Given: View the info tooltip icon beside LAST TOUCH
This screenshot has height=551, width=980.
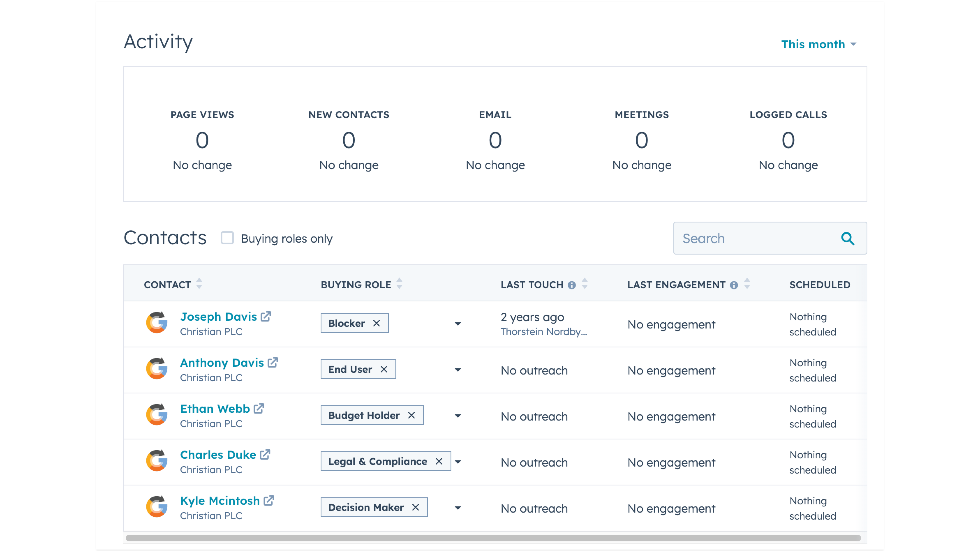Looking at the screenshot, I should pos(571,284).
